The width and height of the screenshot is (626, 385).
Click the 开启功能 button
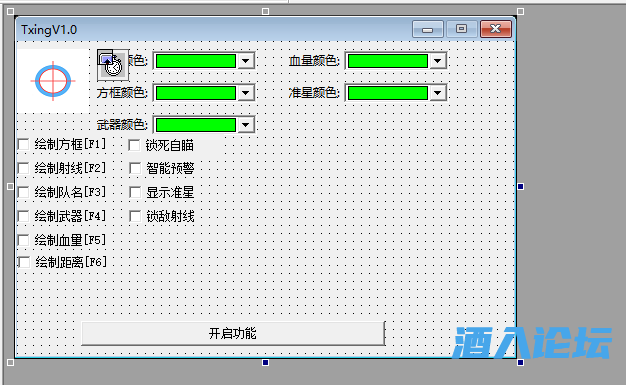[x=233, y=333]
